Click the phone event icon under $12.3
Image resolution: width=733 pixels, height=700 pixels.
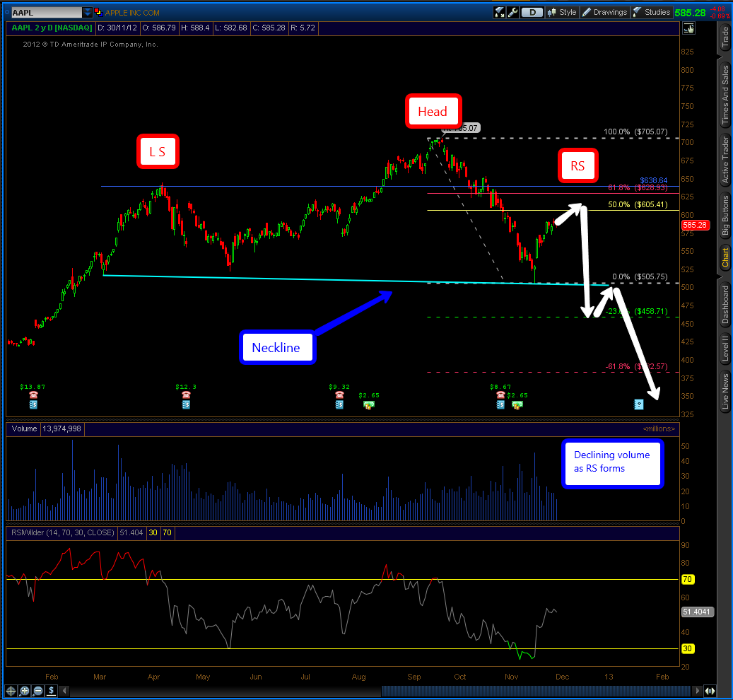pos(186,395)
